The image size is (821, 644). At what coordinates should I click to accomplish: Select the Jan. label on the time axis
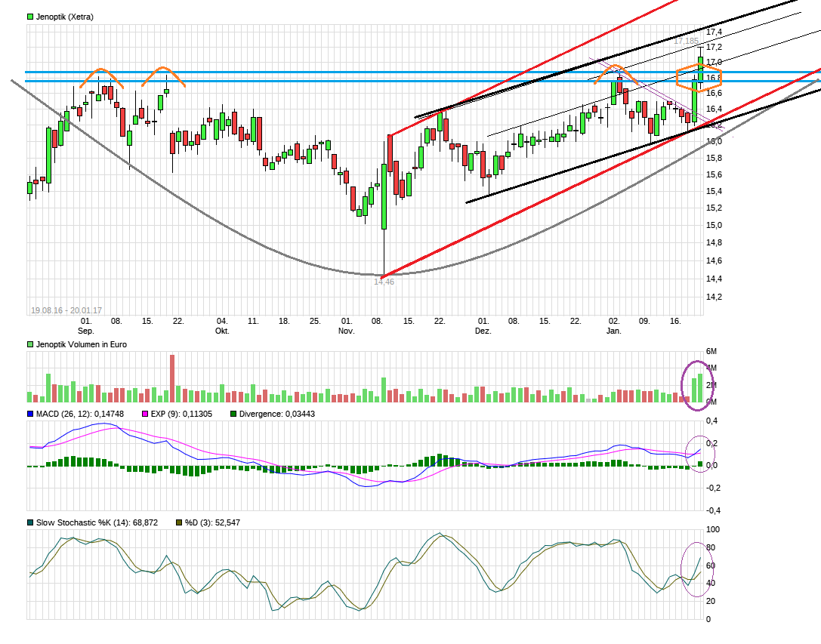614,331
